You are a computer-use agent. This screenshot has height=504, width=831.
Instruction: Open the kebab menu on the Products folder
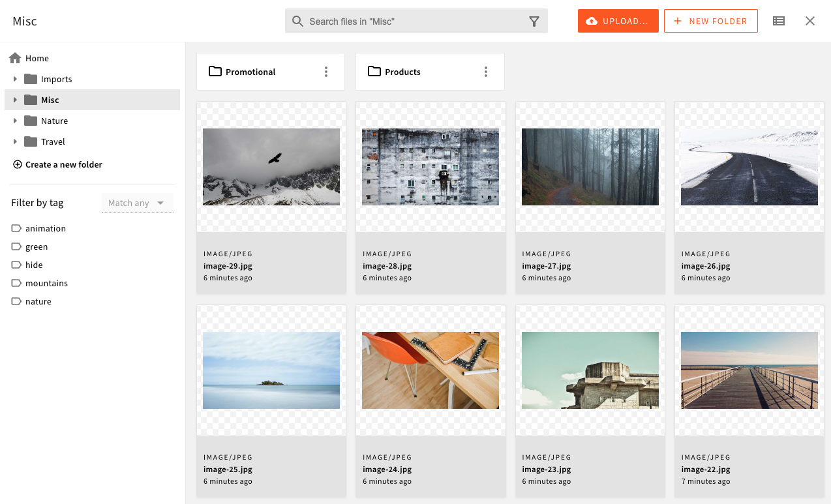click(485, 71)
